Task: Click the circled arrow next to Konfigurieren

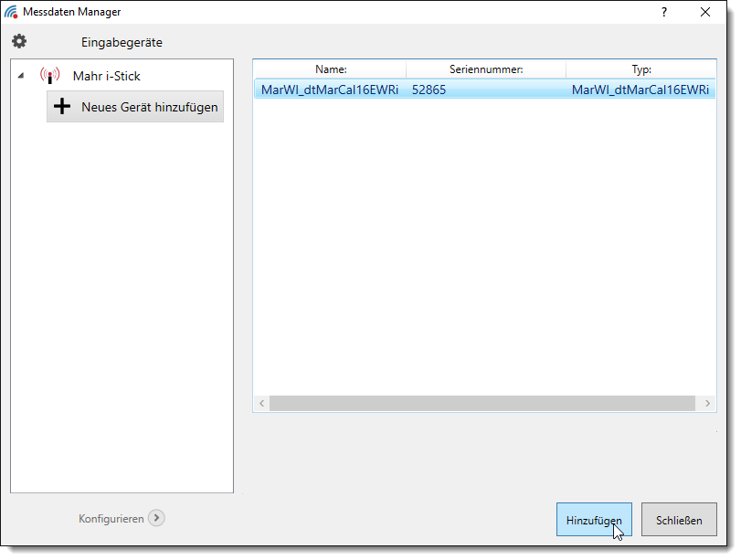Action: coord(156,518)
